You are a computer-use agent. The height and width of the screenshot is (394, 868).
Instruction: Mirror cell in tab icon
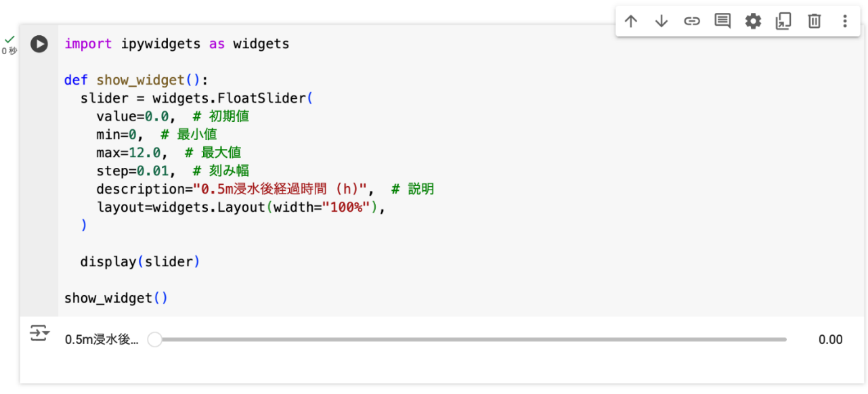pyautogui.click(x=783, y=22)
